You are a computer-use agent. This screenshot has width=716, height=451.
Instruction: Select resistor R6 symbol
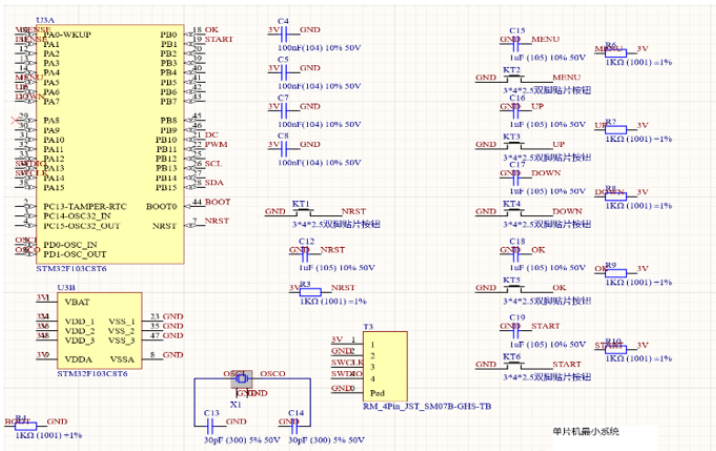coord(616,53)
